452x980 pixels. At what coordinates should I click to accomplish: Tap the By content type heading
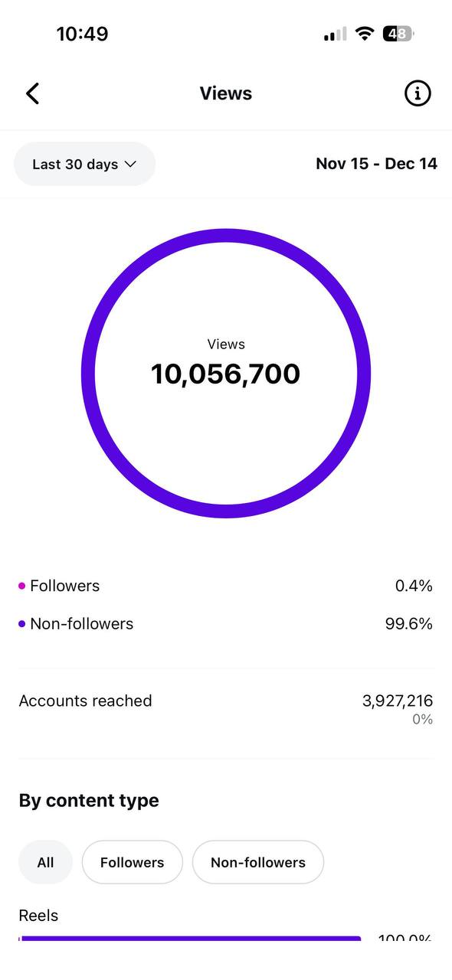(x=89, y=801)
